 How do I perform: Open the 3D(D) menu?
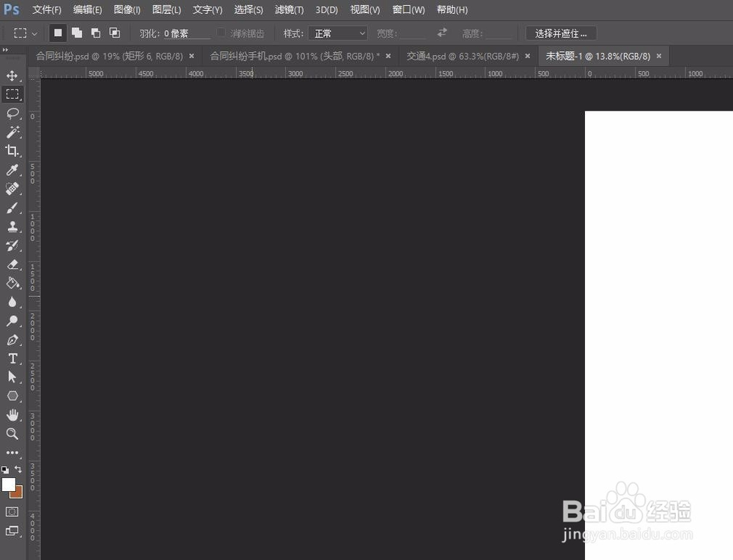(x=327, y=10)
